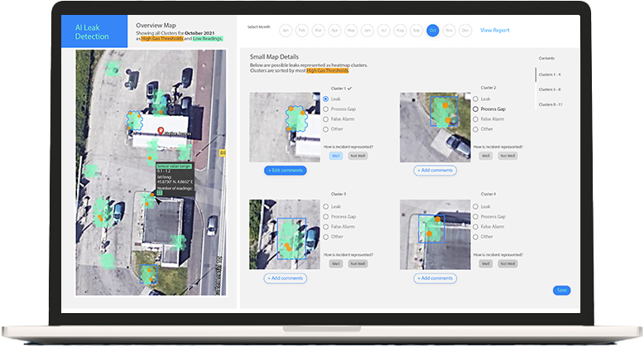Select Process Gap for Cluster 2
This screenshot has height=347, width=644.
coord(476,109)
